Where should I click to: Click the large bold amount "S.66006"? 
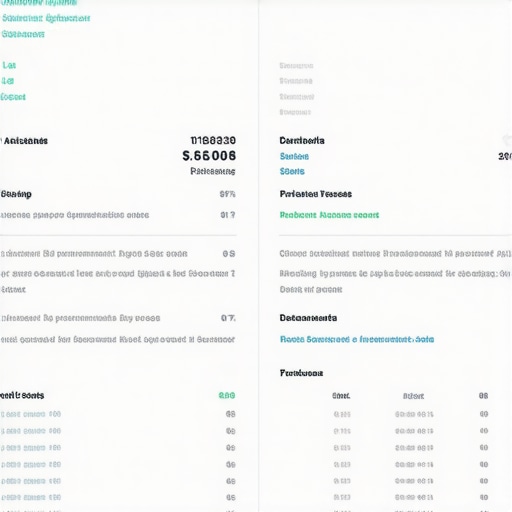(x=209, y=156)
